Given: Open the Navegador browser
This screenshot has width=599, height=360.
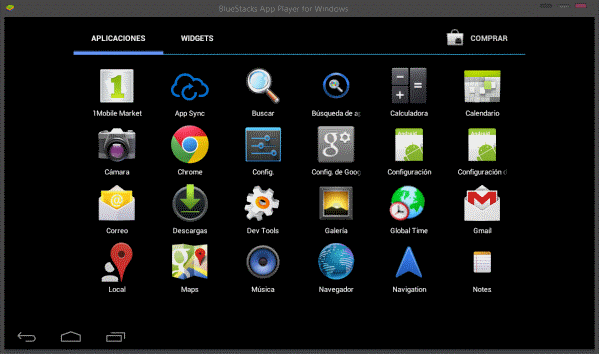Looking at the screenshot, I should (336, 262).
